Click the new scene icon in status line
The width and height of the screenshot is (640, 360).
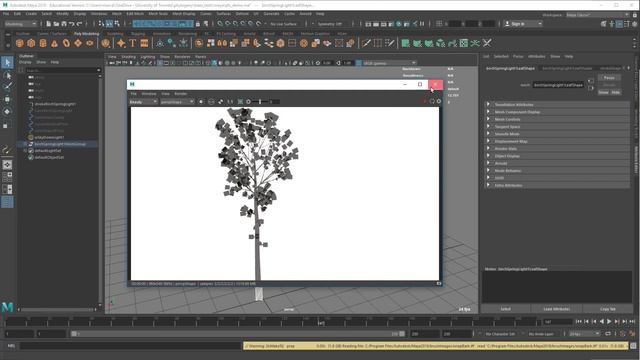point(48,24)
